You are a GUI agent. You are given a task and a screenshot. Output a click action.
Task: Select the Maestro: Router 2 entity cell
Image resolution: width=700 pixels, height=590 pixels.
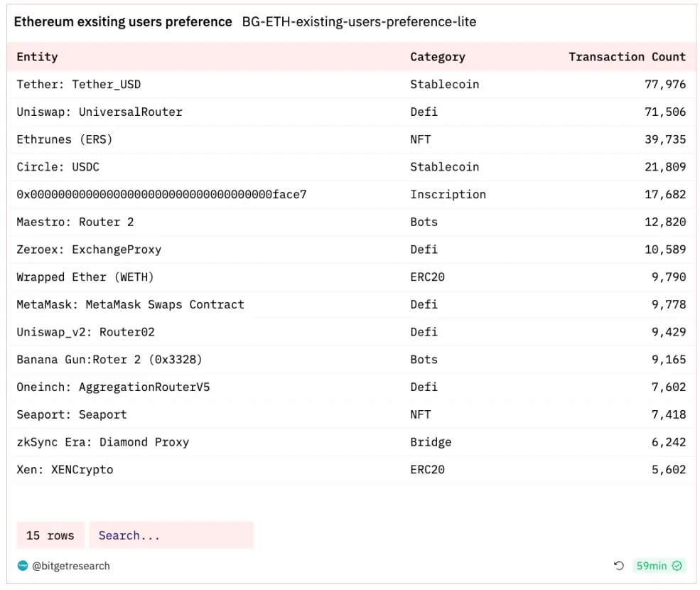click(x=75, y=222)
